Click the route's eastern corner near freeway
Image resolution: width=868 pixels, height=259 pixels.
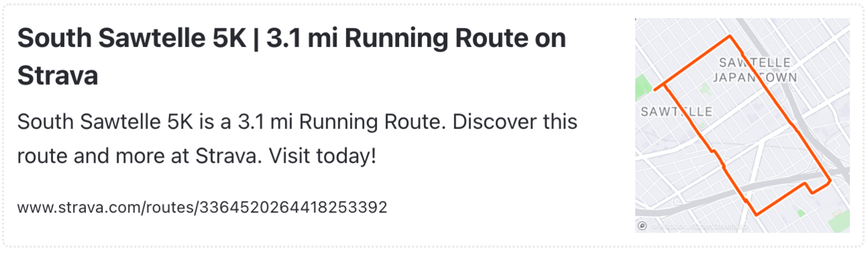point(831,180)
